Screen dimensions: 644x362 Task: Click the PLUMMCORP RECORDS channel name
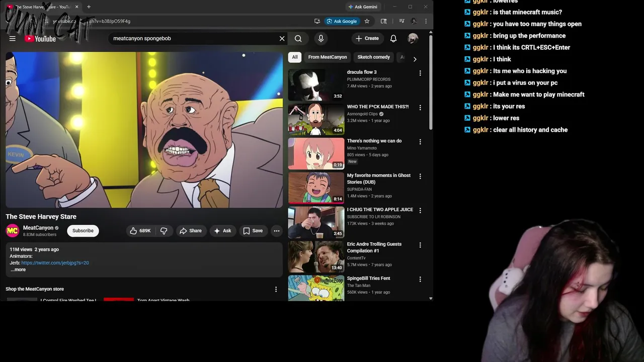tap(369, 79)
